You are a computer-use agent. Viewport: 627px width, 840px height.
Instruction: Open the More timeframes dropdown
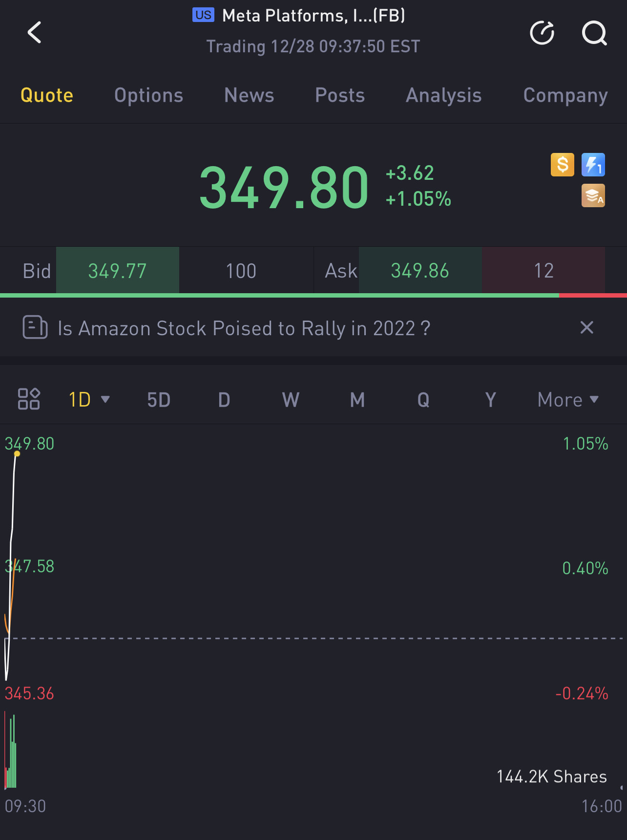(568, 400)
